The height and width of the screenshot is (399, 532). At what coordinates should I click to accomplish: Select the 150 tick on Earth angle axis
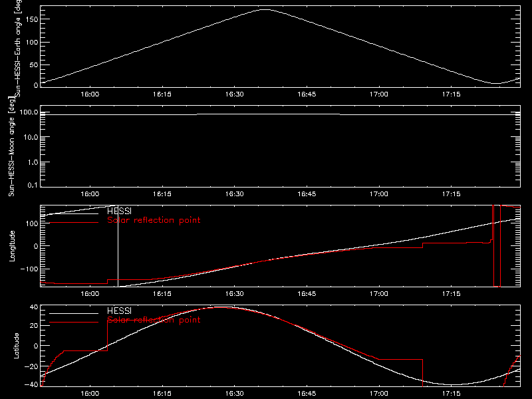tap(32, 19)
